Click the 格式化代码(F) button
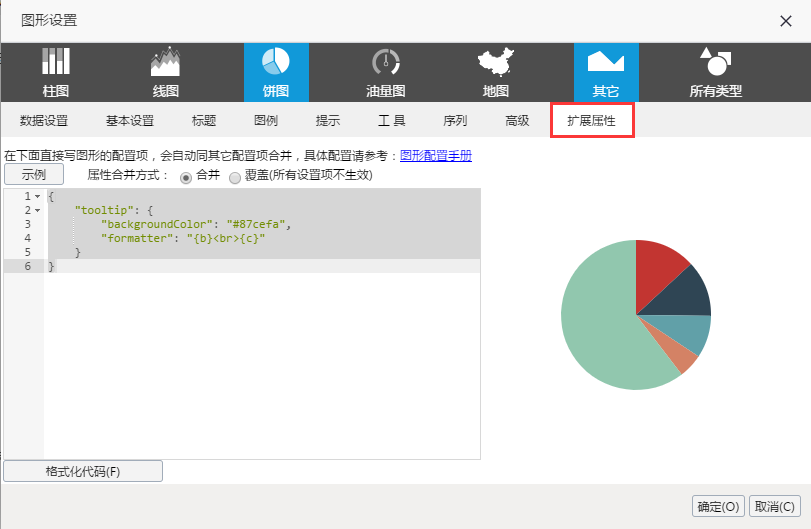The height and width of the screenshot is (529, 811). [83, 471]
